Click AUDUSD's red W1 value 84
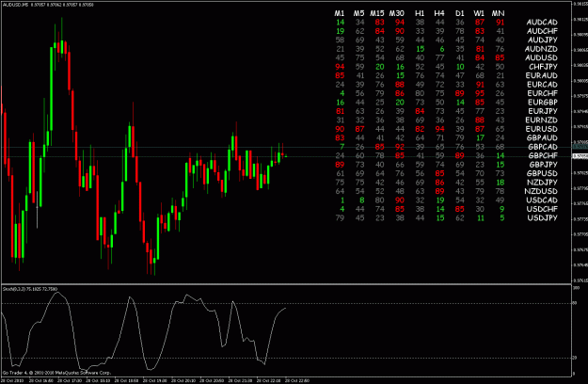Screen dimensions: 588x384 pos(480,58)
